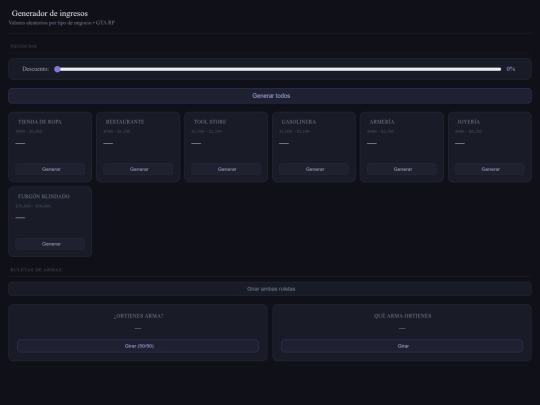Click the subtitle mentioning GTA RP

[x=62, y=23]
